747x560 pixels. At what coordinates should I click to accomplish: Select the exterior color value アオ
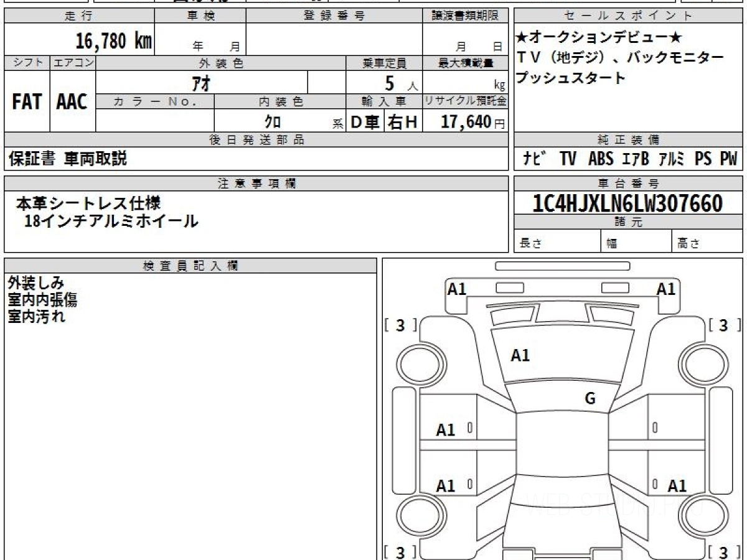point(200,82)
